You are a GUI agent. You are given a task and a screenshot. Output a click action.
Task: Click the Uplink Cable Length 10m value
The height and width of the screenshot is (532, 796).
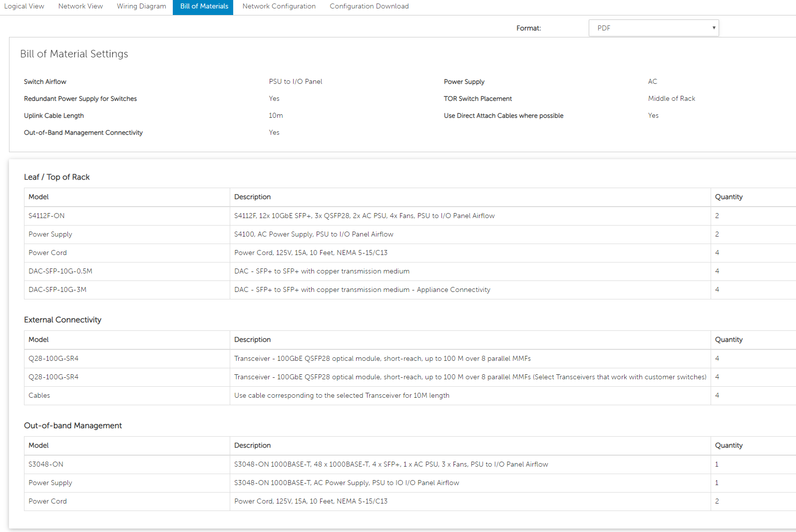pyautogui.click(x=276, y=115)
